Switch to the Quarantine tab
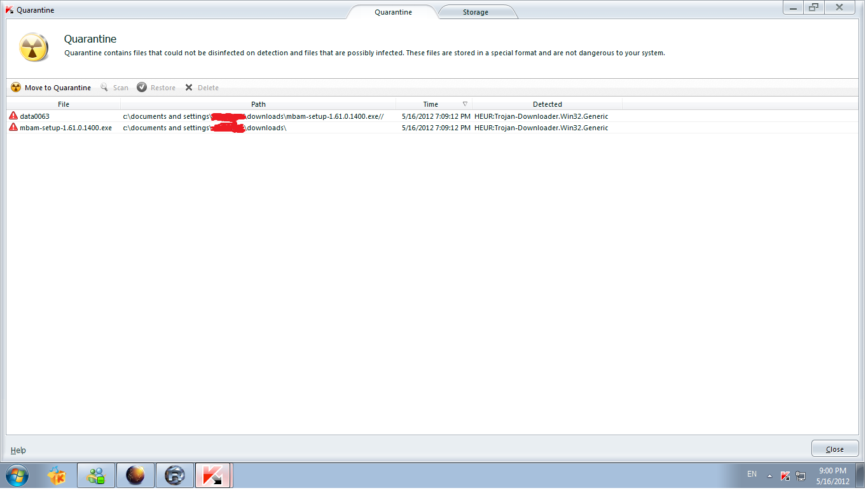Screen dimensions: 868x495 (x=393, y=12)
